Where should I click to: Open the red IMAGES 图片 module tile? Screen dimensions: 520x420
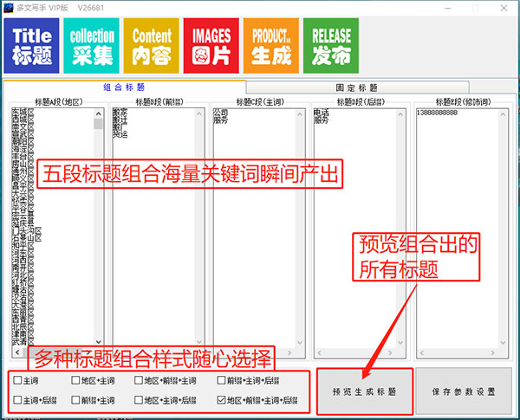[211, 46]
